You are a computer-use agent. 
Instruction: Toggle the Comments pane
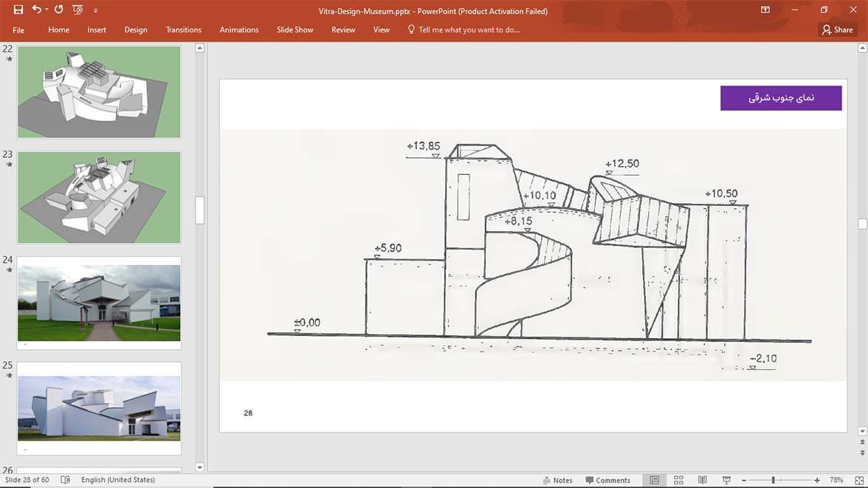[608, 480]
